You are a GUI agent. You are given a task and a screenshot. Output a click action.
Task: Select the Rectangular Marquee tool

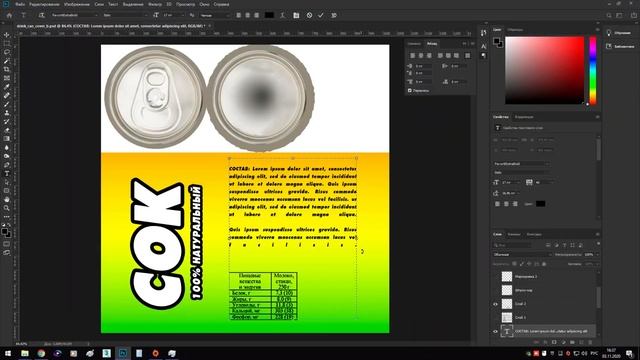[7, 43]
